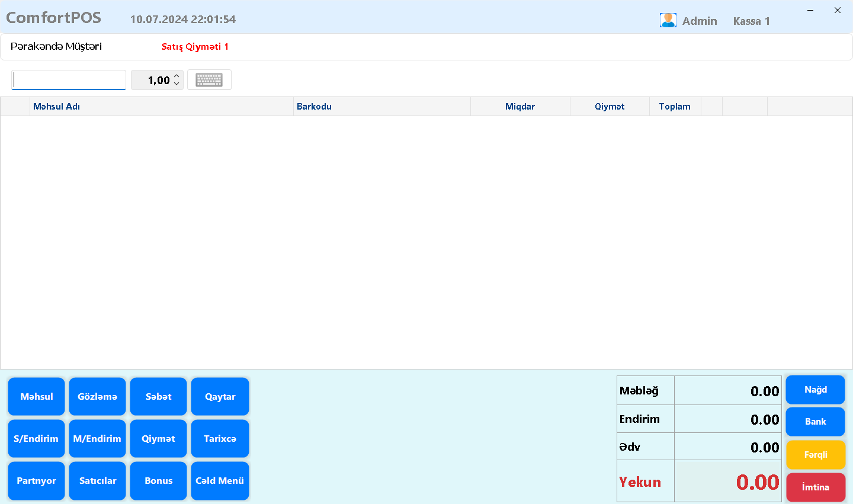This screenshot has width=853, height=504.
Task: Select the Qaytar return button
Action: (220, 397)
